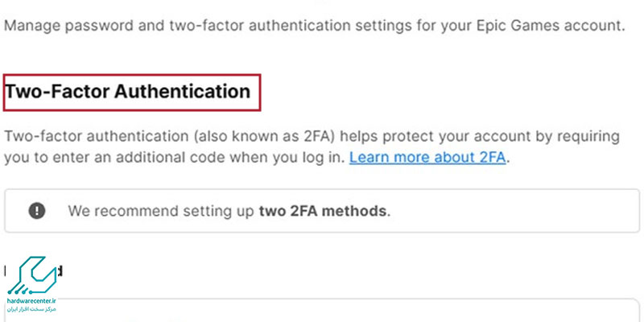Click the partially hidden heading beside the logo
This screenshot has width=644, height=322.
point(59,270)
